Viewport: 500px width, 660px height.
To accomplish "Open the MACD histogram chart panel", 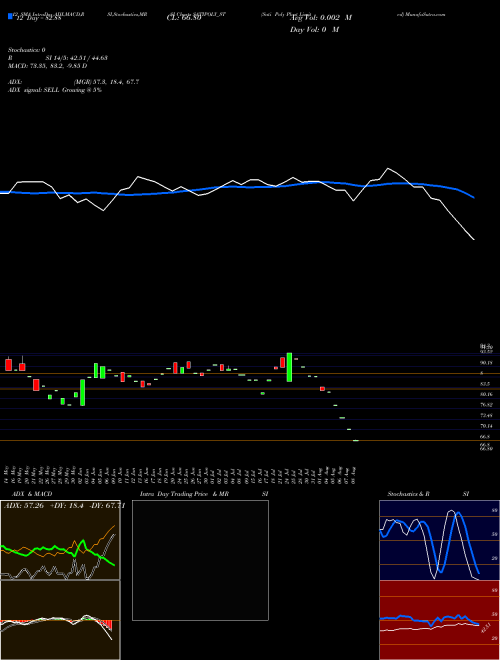I will click(x=60, y=620).
